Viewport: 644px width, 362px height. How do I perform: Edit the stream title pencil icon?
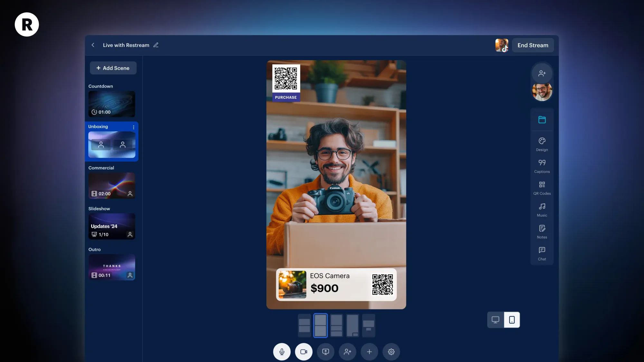[x=156, y=45]
